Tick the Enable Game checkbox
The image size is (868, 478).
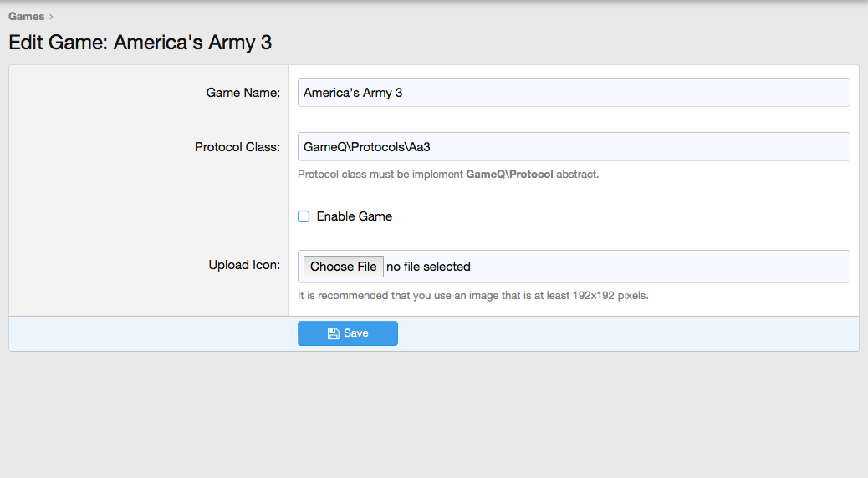(x=304, y=216)
